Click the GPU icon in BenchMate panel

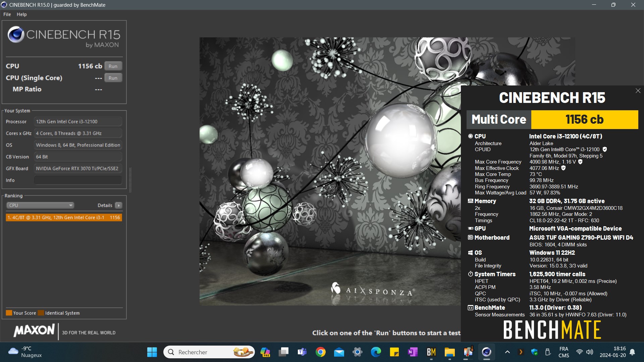click(471, 229)
